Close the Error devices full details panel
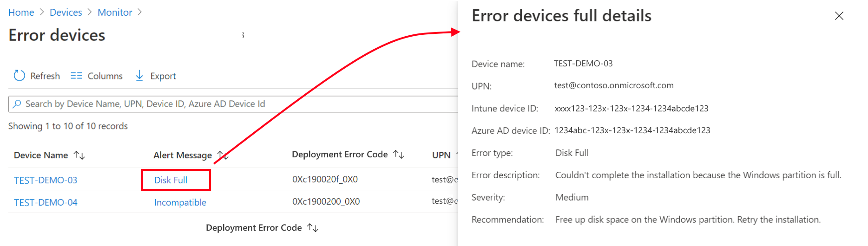 [x=839, y=16]
